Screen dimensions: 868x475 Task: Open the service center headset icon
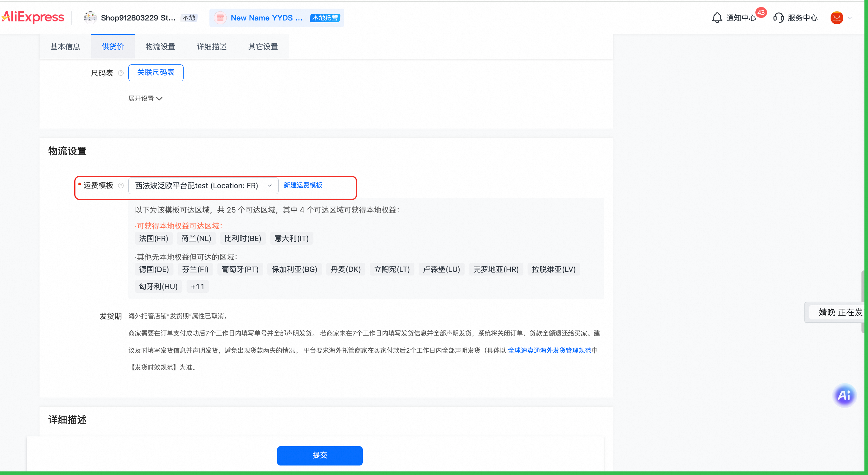click(778, 18)
